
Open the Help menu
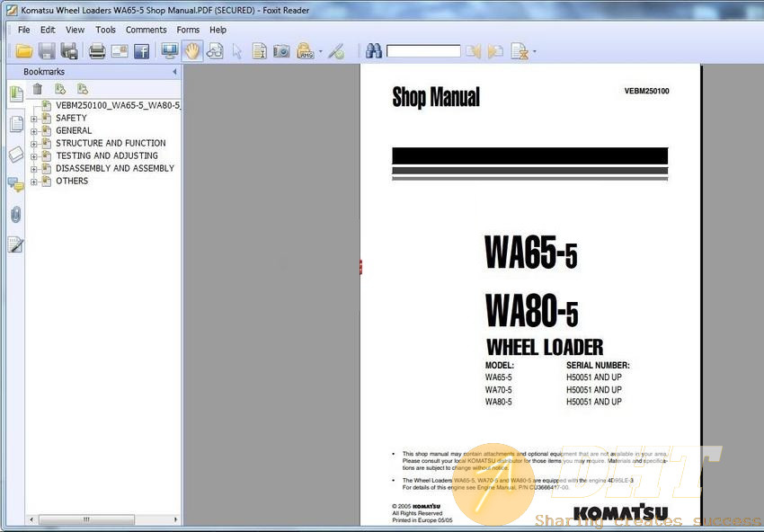pos(218,30)
